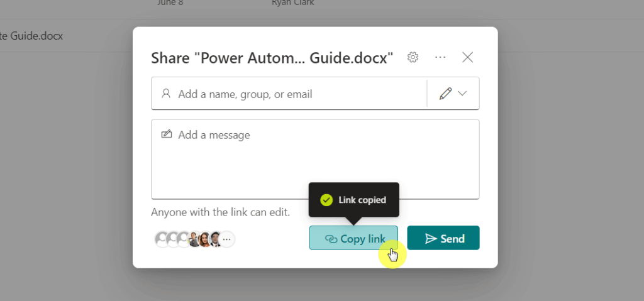Viewport: 644px width, 301px height.
Task: Click the Add a message text box
Action: click(x=315, y=160)
